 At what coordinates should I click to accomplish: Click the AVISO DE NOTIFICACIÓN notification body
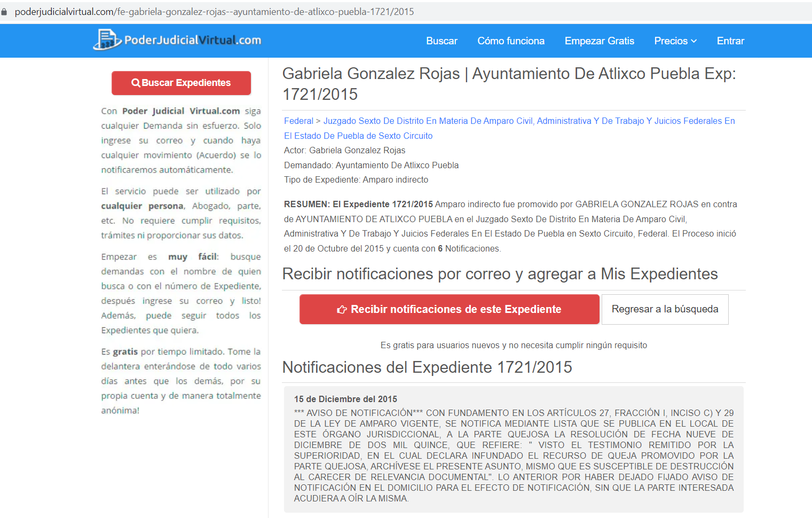pos(514,456)
